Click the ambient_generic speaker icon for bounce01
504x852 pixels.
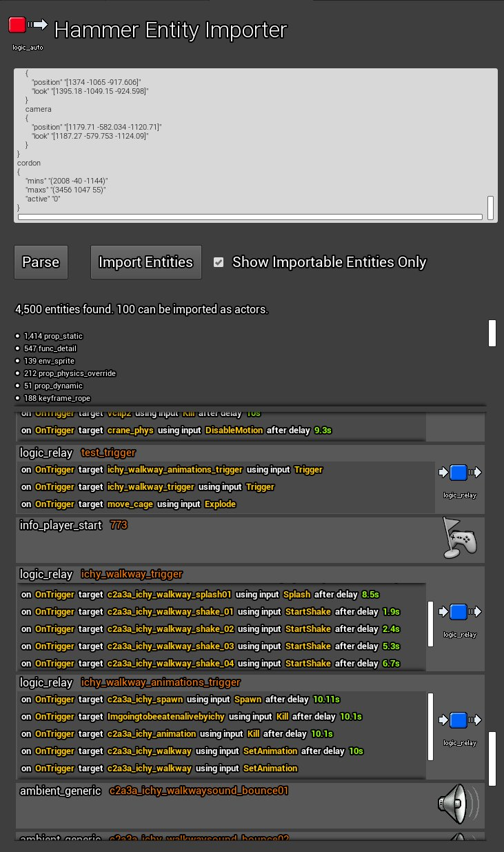pyautogui.click(x=458, y=803)
